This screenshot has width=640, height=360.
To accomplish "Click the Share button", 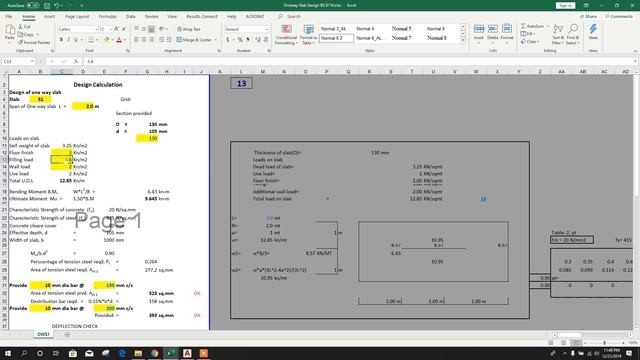I will 589,16.
